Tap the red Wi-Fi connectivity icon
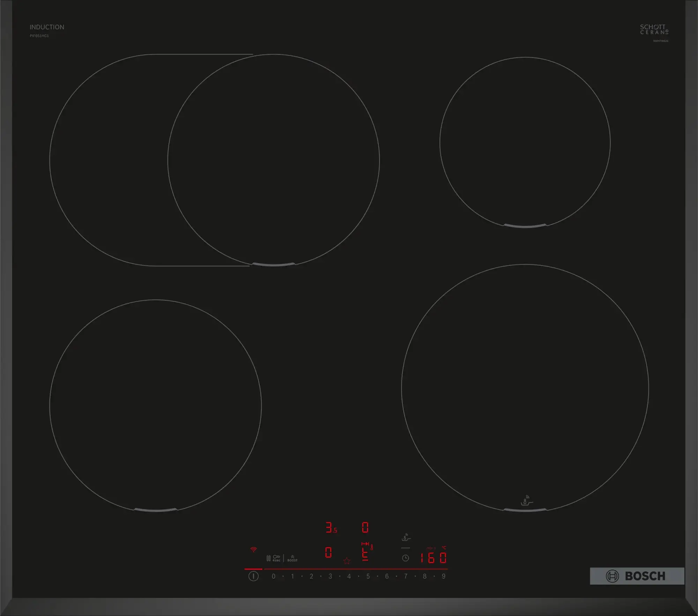 coord(254,550)
